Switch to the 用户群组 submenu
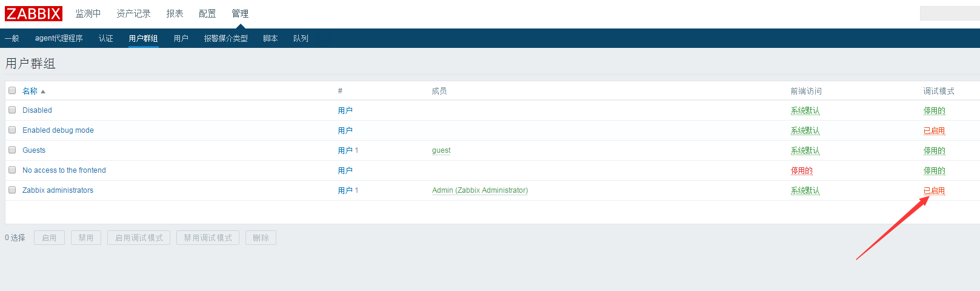The width and height of the screenshot is (980, 291). coord(144,38)
